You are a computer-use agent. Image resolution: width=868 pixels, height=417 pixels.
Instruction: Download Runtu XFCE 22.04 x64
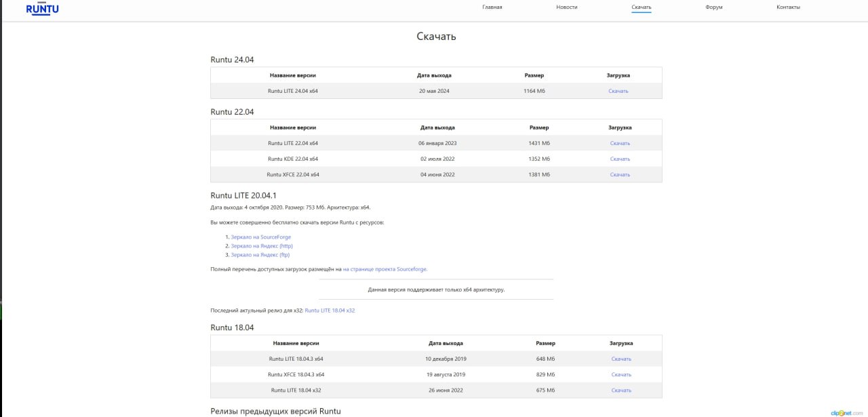620,174
